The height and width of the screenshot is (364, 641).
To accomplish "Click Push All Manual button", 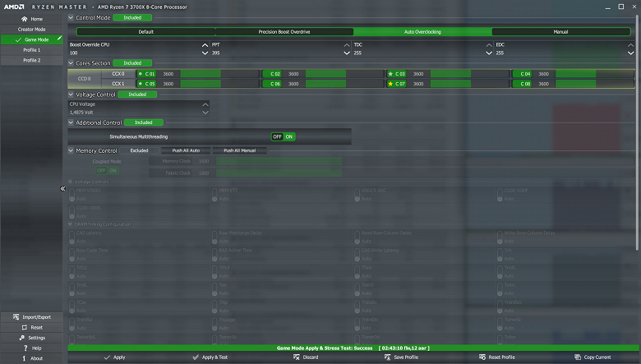I will click(240, 150).
